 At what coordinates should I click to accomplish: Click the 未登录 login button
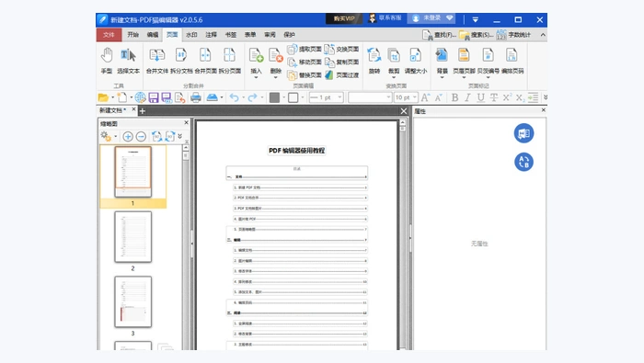pyautogui.click(x=431, y=18)
